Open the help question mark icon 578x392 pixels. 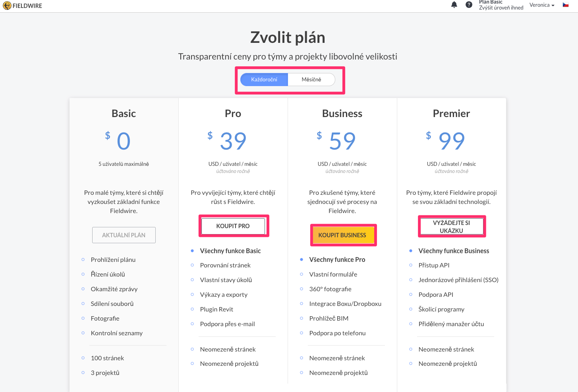[x=469, y=5]
